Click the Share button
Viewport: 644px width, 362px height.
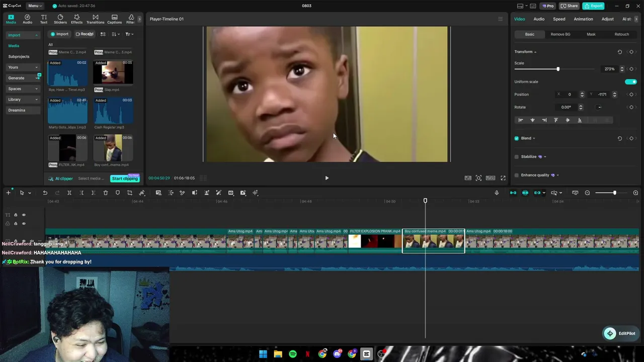(570, 6)
